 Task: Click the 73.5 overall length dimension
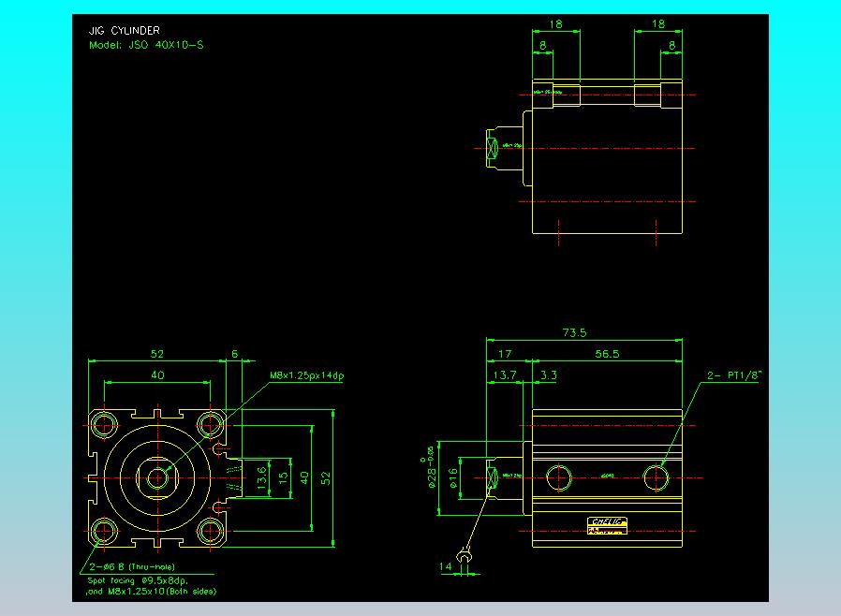[x=574, y=332]
